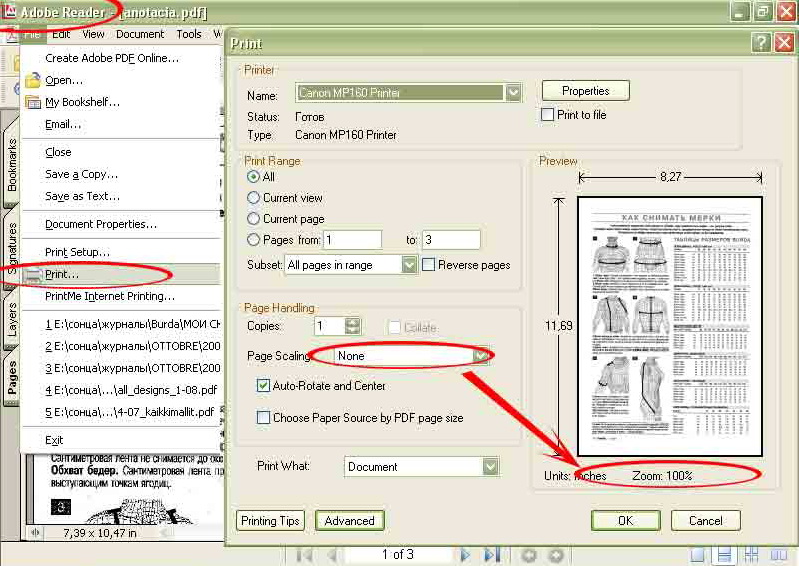Click the print preview page thumbnail
The width and height of the screenshot is (799, 566).
670,327
